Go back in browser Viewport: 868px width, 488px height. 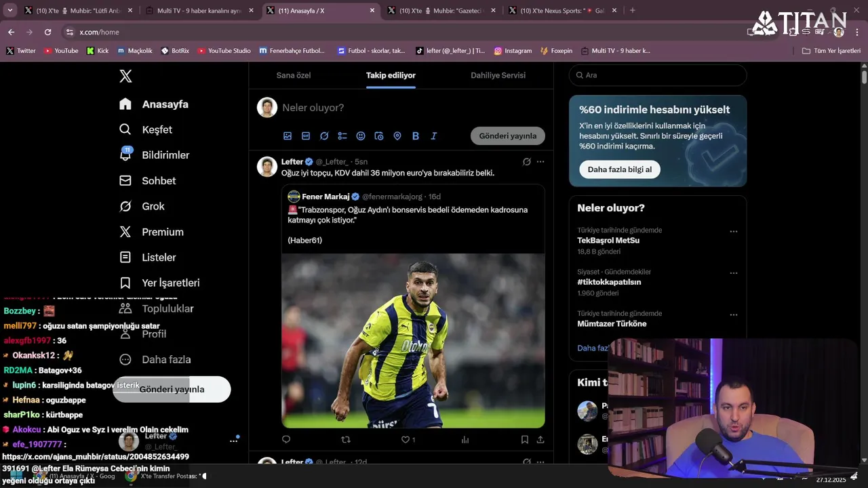coord(11,32)
